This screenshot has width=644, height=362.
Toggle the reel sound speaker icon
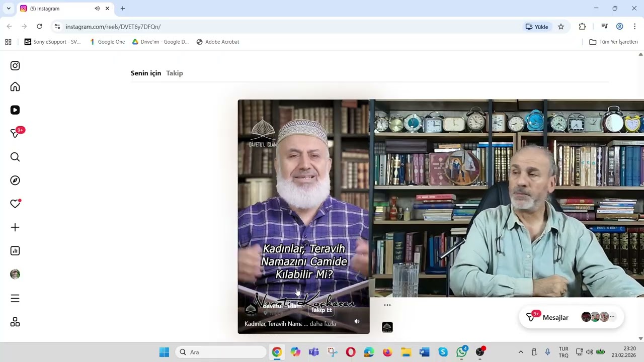tap(357, 321)
